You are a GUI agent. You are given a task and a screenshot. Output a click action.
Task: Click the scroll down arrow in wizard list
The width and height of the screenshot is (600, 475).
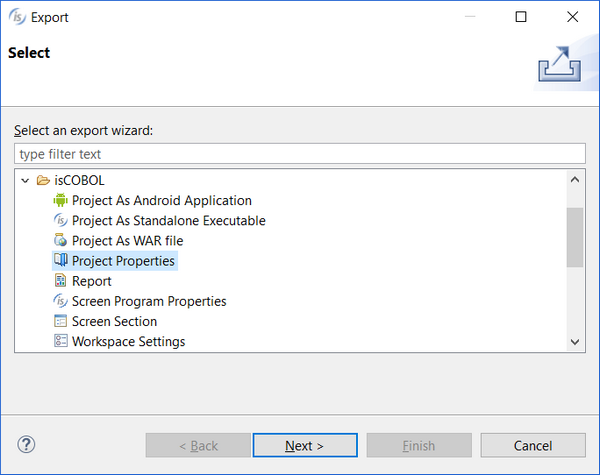(x=575, y=342)
